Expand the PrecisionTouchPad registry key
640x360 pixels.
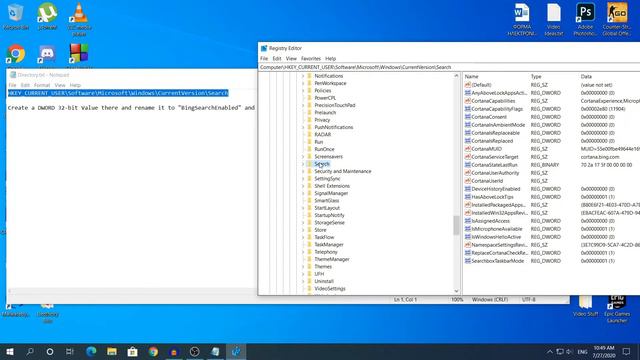(303, 105)
